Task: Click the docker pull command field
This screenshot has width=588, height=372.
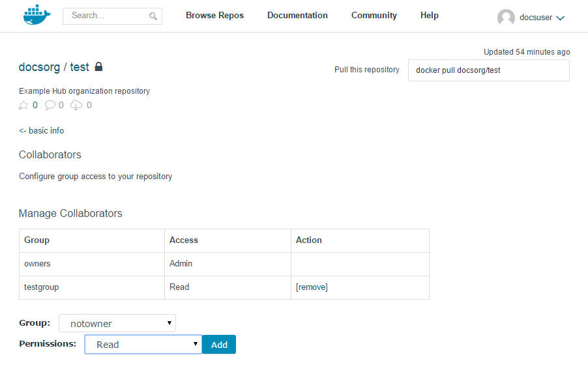Action: [x=488, y=70]
